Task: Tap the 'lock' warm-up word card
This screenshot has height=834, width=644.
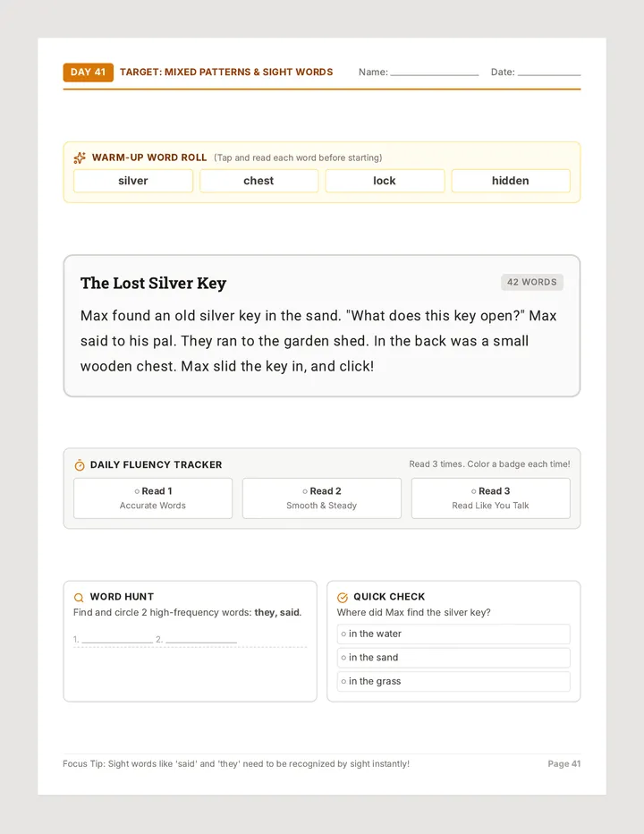Action: click(x=385, y=181)
